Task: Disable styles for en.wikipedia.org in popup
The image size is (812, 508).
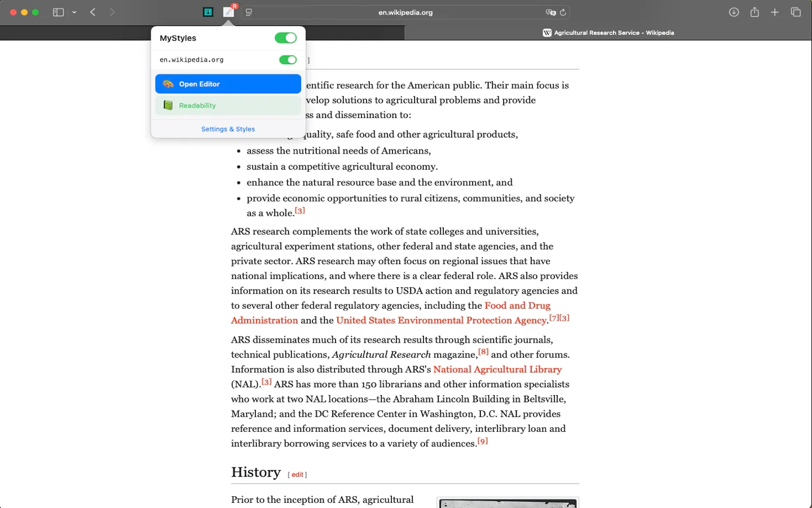Action: pos(288,60)
